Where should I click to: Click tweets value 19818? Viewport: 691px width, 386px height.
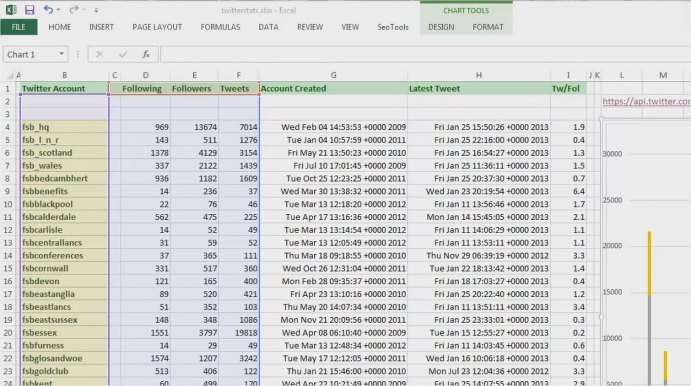(246, 333)
